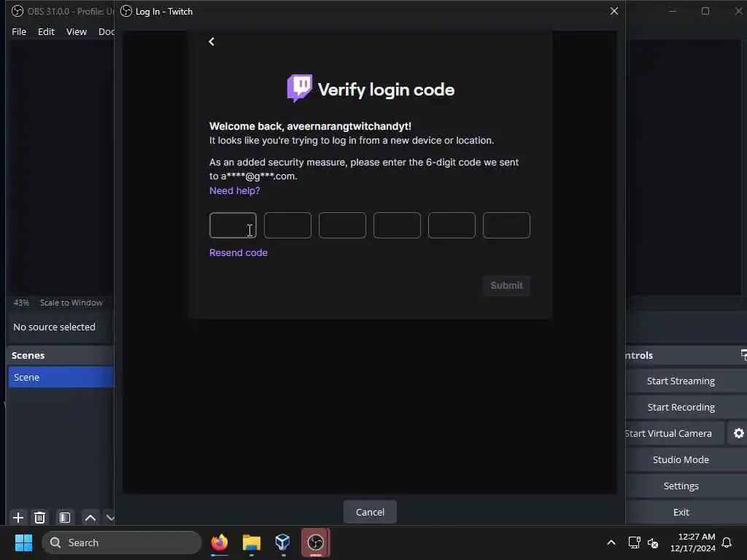The height and width of the screenshot is (560, 747).
Task: Open the Need help? link
Action: tap(235, 190)
